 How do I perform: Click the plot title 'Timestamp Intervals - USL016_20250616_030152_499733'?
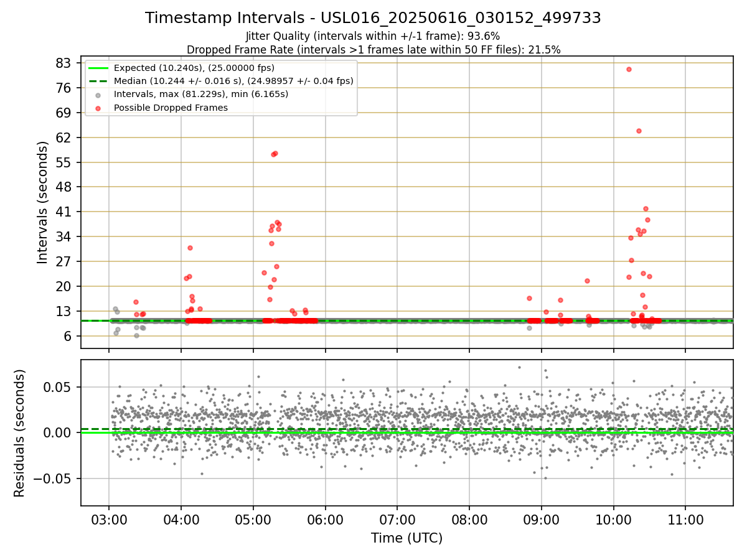[373, 18]
